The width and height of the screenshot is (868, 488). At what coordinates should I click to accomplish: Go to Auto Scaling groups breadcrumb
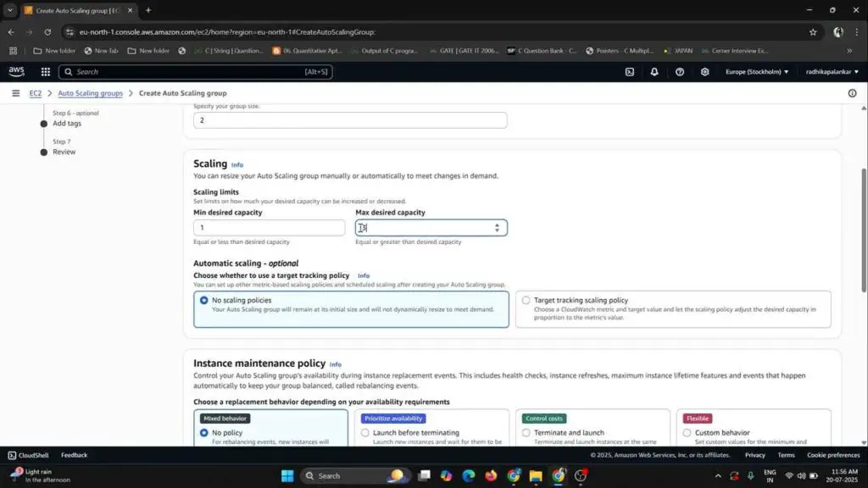pos(90,93)
